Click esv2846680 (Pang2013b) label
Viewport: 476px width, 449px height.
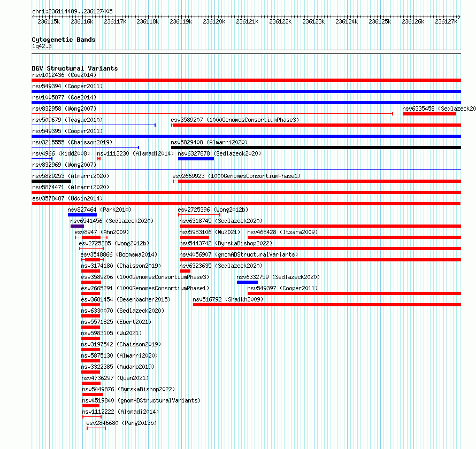121,423
